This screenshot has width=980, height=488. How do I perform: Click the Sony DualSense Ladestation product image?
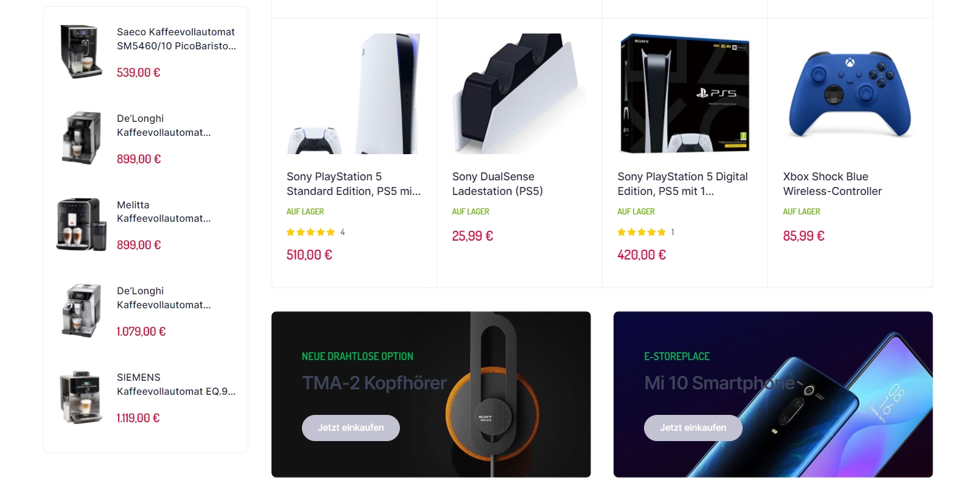[519, 94]
